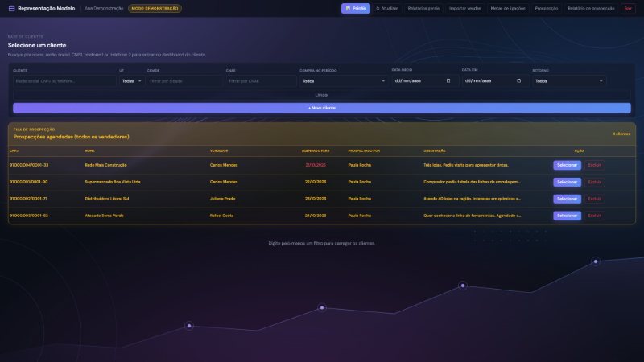Click CNPJ 91.000.003/0001-52 cell
Screen dimensions: 644x362
pyautogui.click(x=29, y=216)
